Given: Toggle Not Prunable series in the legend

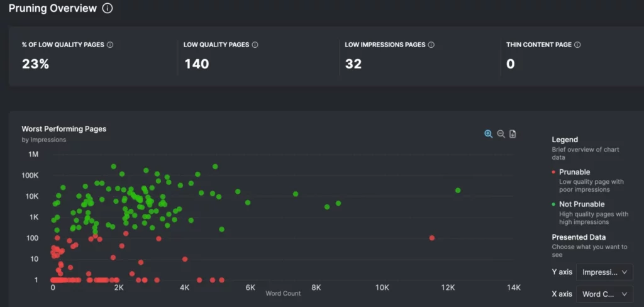Looking at the screenshot, I should click(x=581, y=204).
